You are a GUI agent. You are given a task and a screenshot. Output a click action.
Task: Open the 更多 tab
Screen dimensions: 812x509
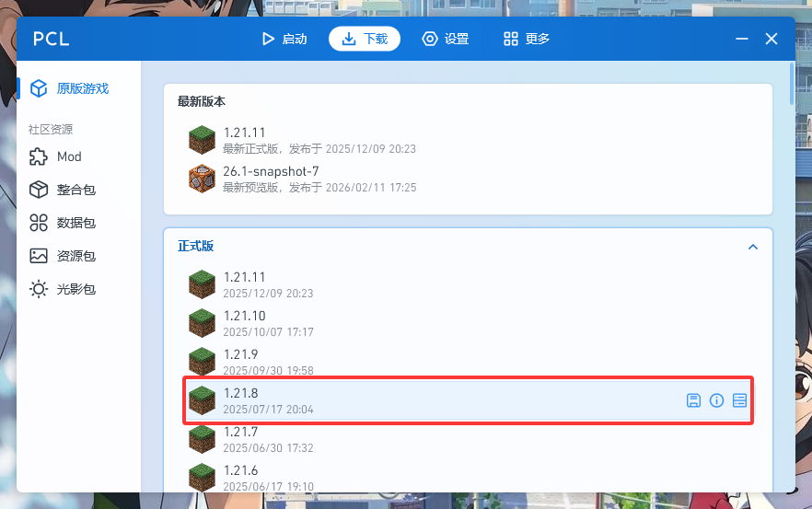click(527, 39)
